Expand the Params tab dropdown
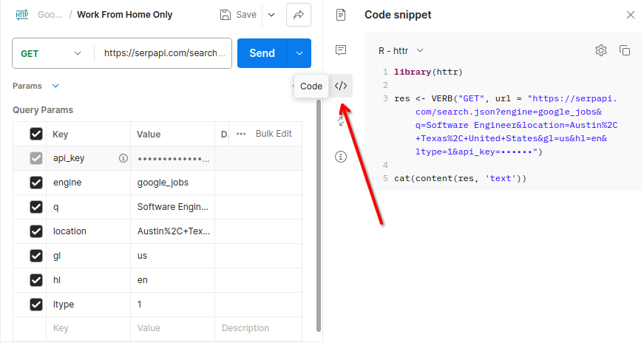Viewport: 644px width, 343px height. [55, 86]
